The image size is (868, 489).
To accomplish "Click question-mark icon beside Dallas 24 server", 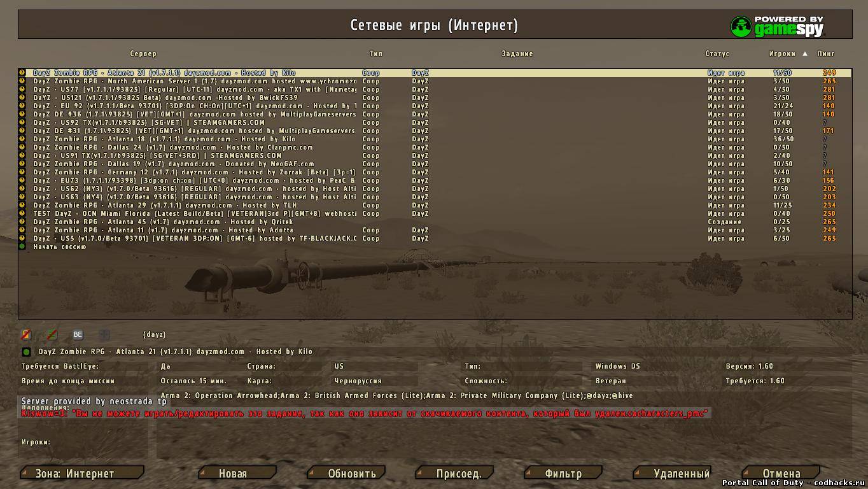I will 22,148.
